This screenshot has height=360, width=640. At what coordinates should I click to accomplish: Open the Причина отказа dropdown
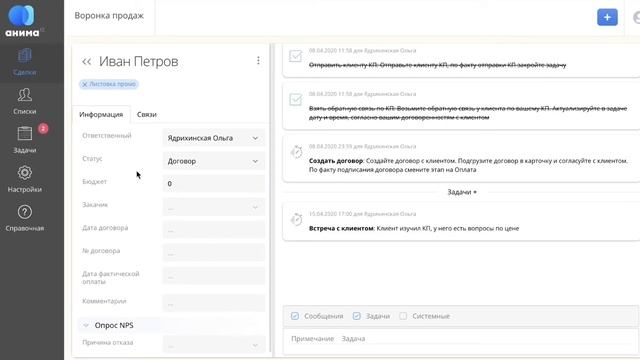pyautogui.click(x=213, y=345)
